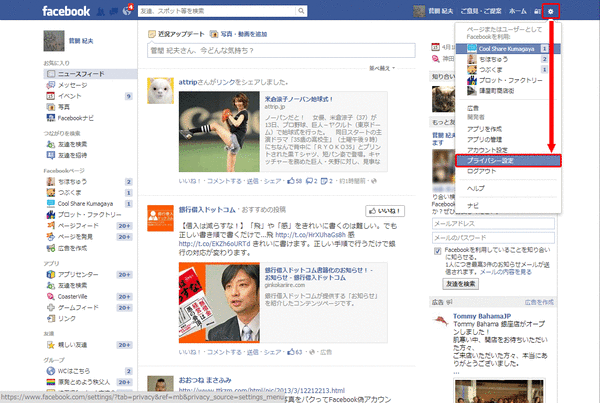
Task: Expand the 並べ替え sort dropdown
Action: [382, 68]
